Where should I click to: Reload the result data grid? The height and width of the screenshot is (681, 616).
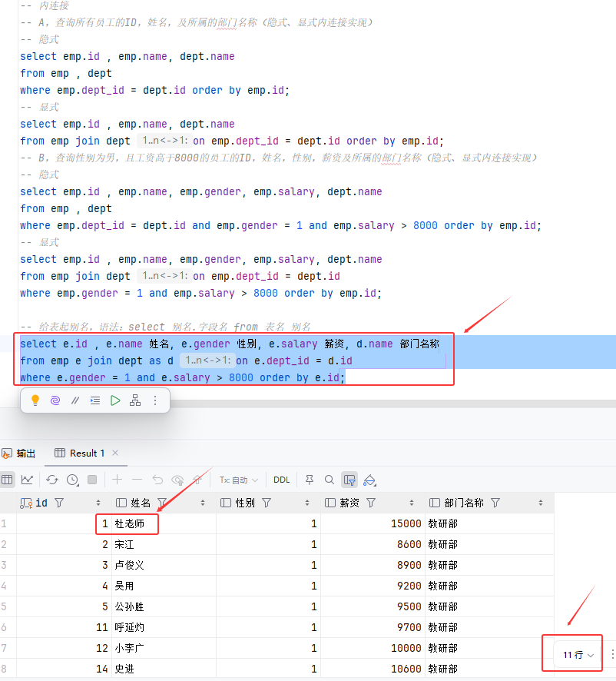(x=52, y=480)
